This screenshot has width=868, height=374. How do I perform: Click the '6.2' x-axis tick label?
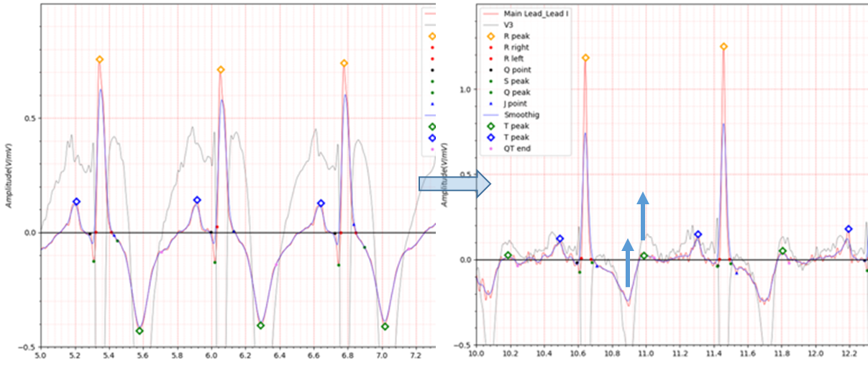tap(245, 355)
